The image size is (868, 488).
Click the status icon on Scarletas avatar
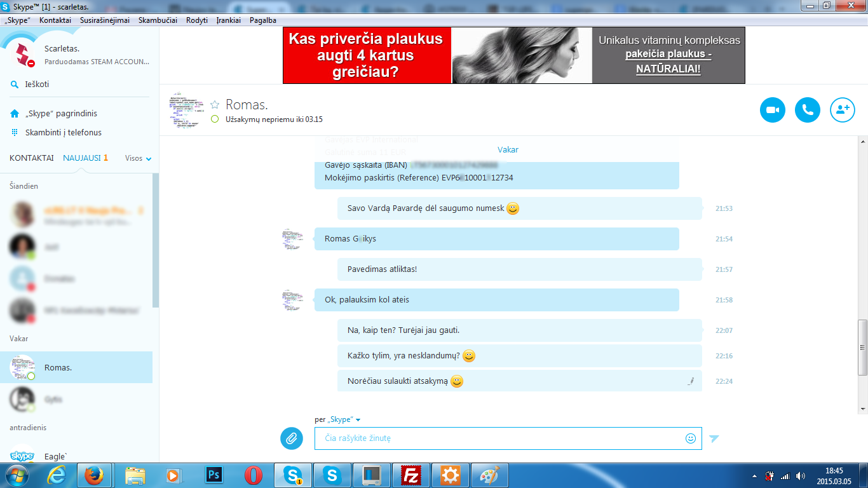pos(31,63)
